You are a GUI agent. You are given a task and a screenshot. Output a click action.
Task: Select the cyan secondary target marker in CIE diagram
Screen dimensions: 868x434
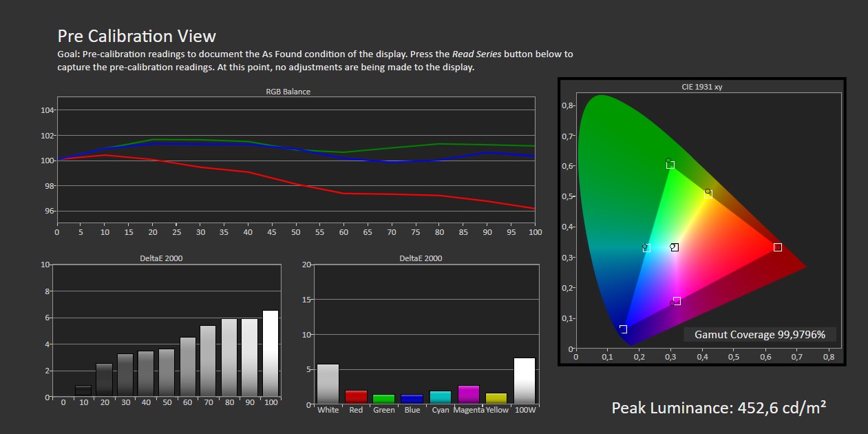[x=646, y=248]
